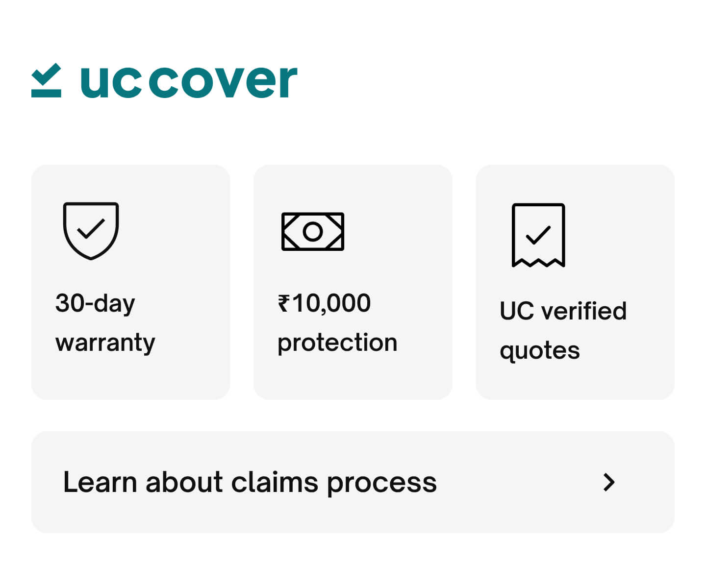Click the 'cover' word in the logo
The image size is (706, 588).
[223, 82]
